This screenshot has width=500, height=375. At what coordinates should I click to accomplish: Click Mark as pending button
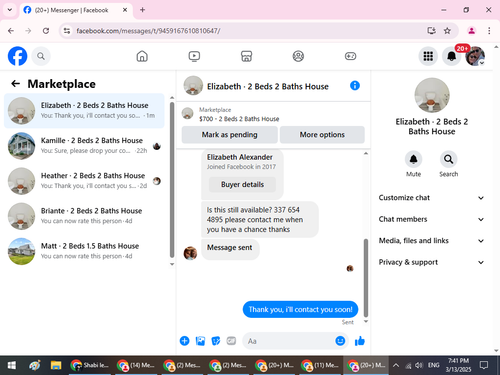229,135
